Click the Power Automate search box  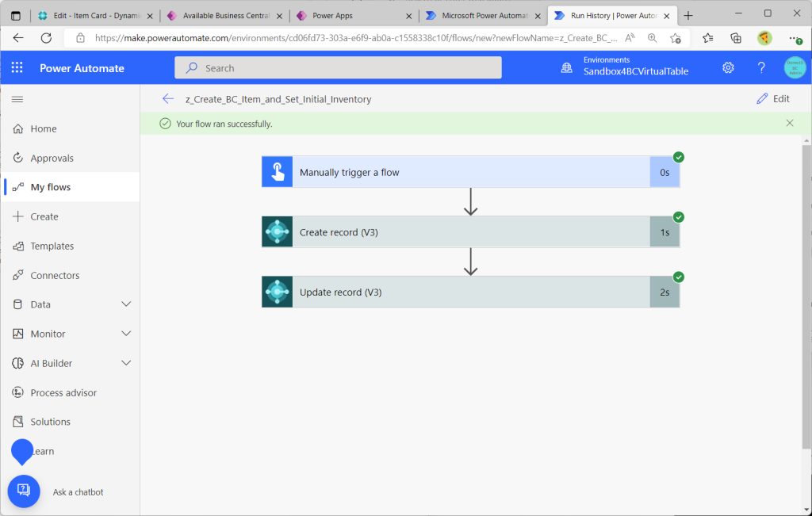click(x=338, y=68)
